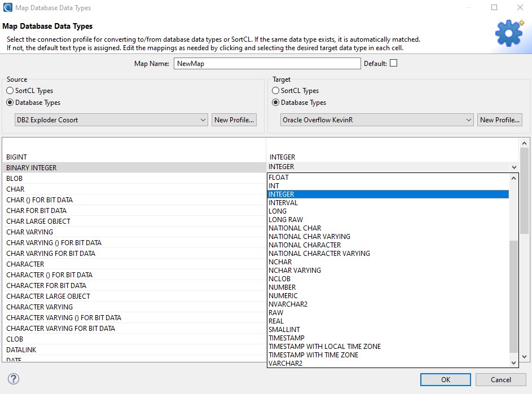Select SMALLINT in the dropdown list
532x394 pixels.
(x=285, y=329)
